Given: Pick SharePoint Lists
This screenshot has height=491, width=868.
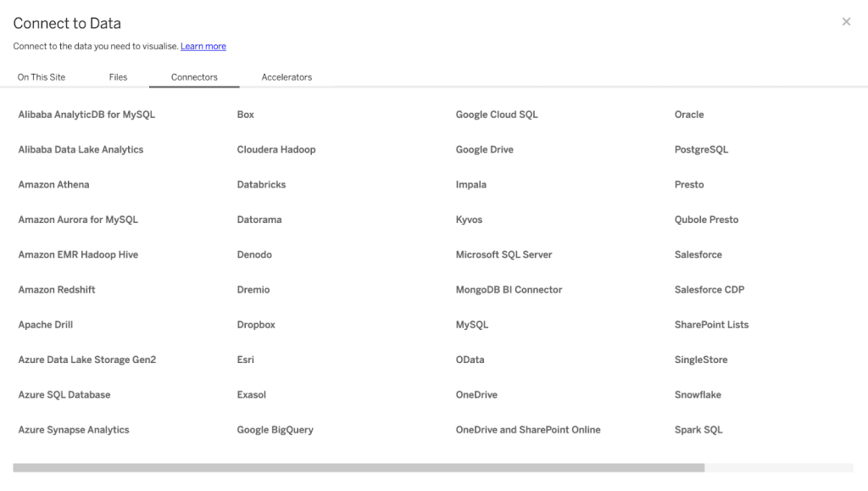Looking at the screenshot, I should pos(711,325).
